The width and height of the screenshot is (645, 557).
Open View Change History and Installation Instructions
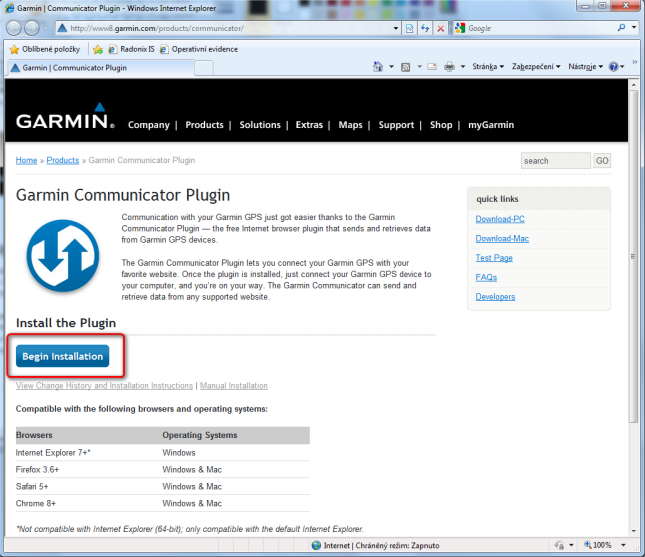104,386
